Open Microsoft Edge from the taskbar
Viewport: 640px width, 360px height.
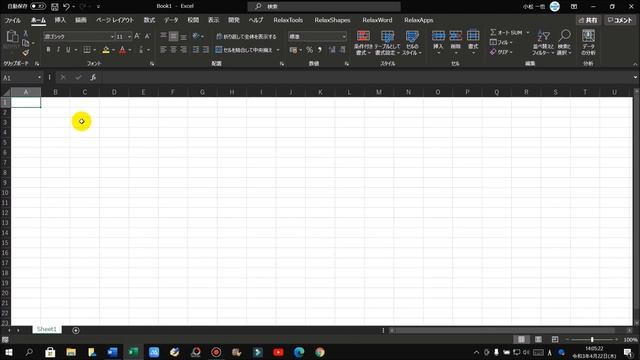299,352
